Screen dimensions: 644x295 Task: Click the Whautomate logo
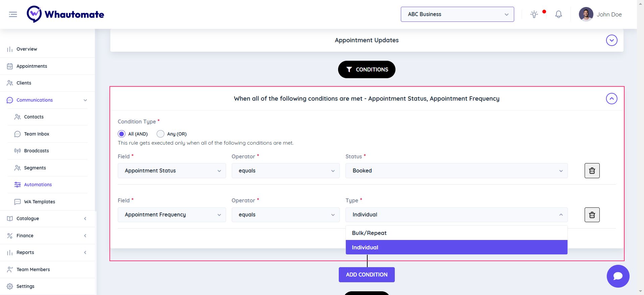pos(65,14)
